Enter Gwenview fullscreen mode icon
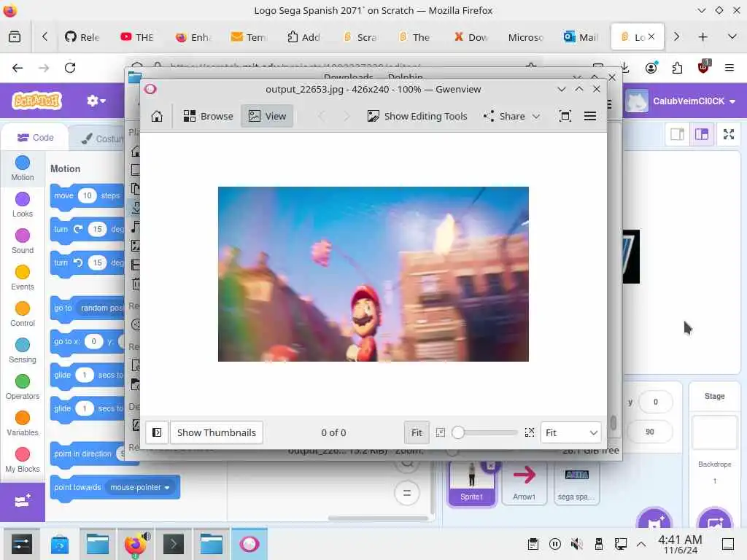This screenshot has width=747, height=560. click(565, 116)
